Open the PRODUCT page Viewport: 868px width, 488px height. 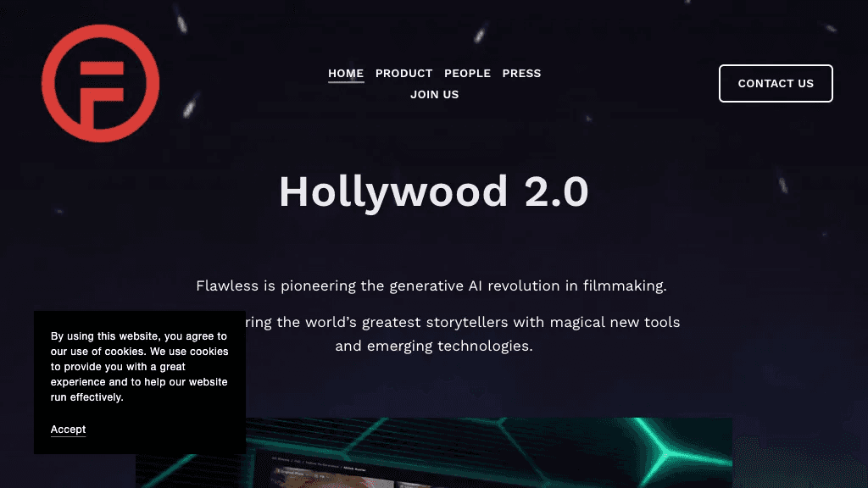pos(404,74)
